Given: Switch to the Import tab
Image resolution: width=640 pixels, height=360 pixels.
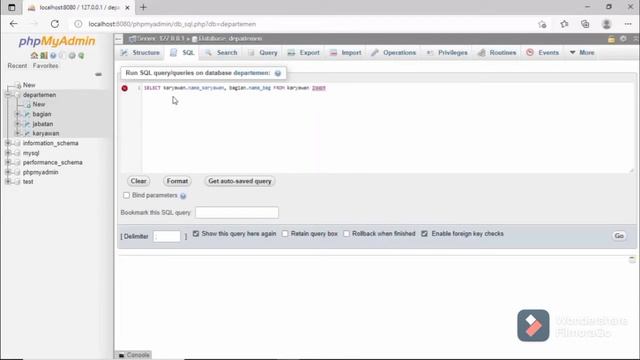Looking at the screenshot, I should (x=346, y=53).
